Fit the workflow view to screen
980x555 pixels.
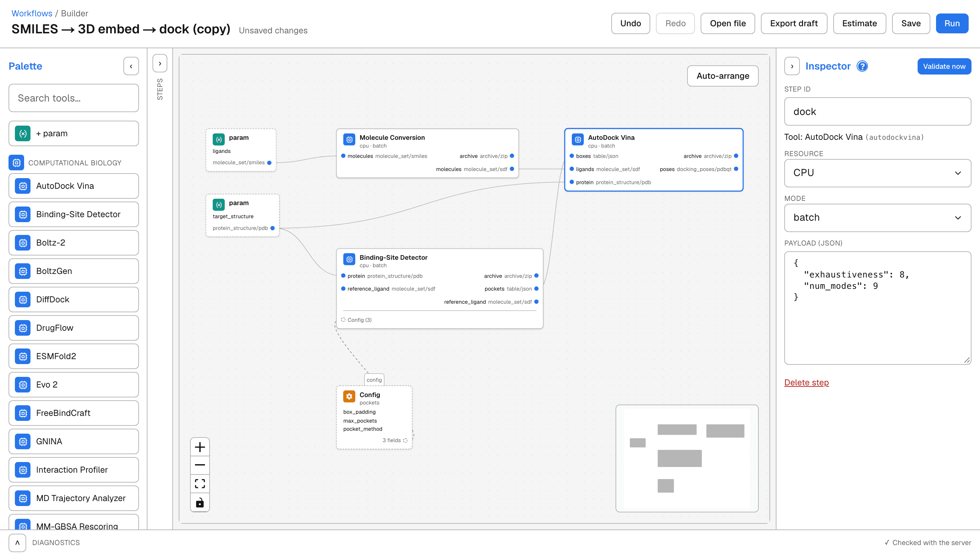click(x=200, y=484)
